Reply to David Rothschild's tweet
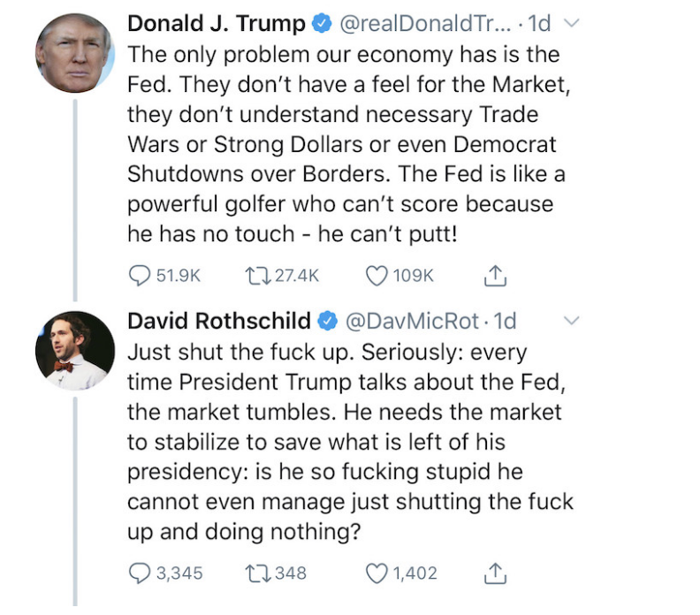 140,573
